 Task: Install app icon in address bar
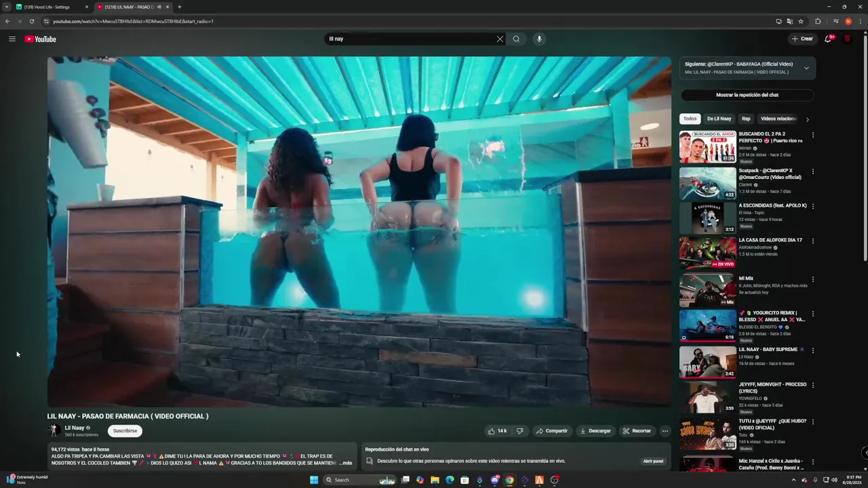click(x=778, y=21)
